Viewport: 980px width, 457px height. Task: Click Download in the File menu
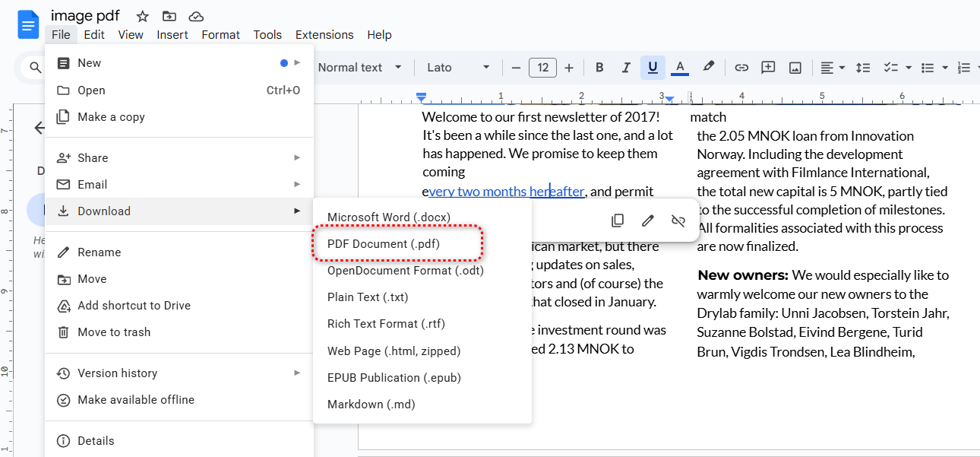pyautogui.click(x=179, y=211)
